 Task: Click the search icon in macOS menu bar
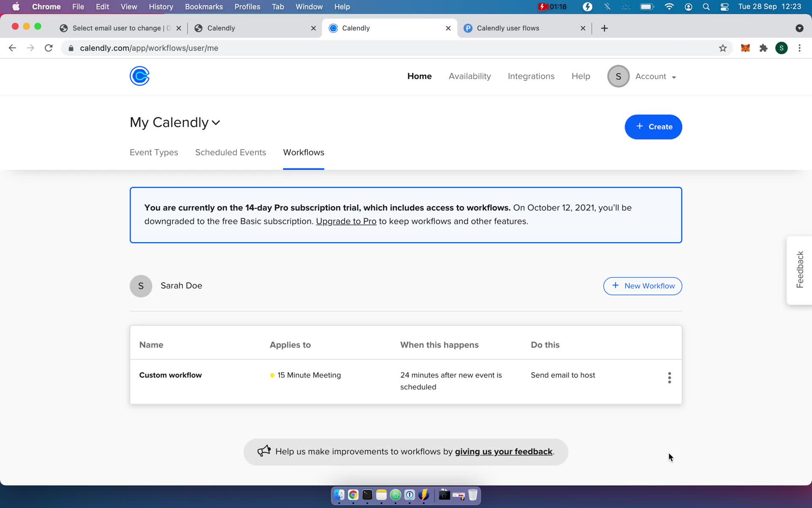[x=705, y=6]
